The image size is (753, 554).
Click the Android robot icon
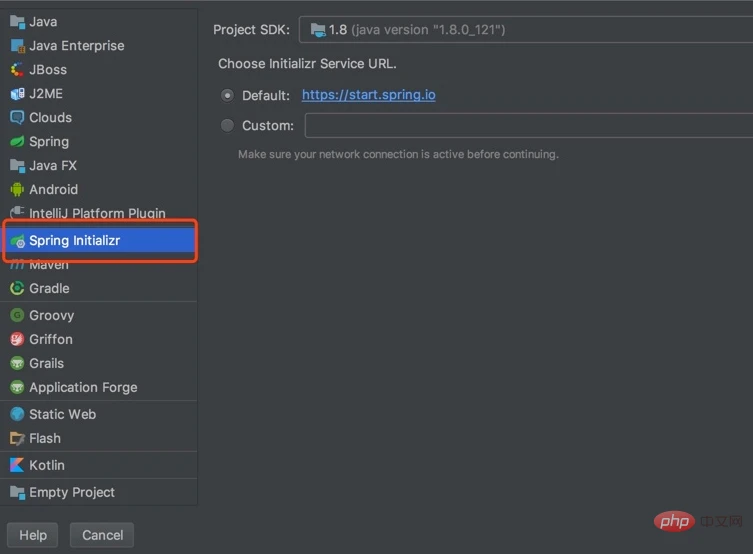17,190
